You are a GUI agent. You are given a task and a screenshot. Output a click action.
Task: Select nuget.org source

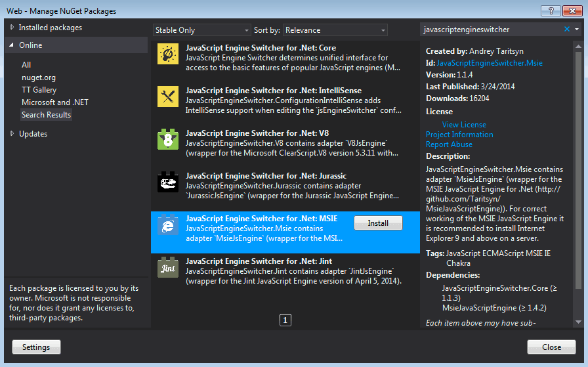[x=39, y=77]
